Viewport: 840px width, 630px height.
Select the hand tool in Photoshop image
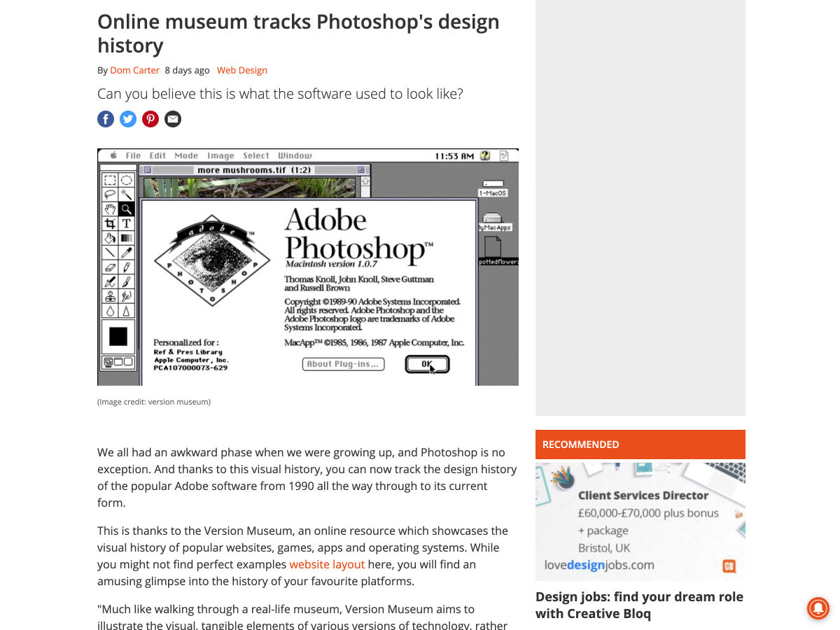click(110, 209)
